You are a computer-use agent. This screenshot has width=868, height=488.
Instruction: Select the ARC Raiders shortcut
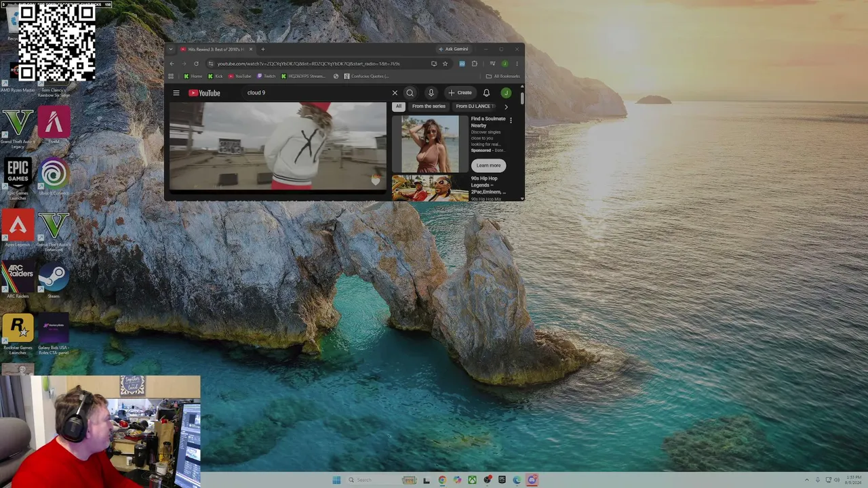point(18,281)
